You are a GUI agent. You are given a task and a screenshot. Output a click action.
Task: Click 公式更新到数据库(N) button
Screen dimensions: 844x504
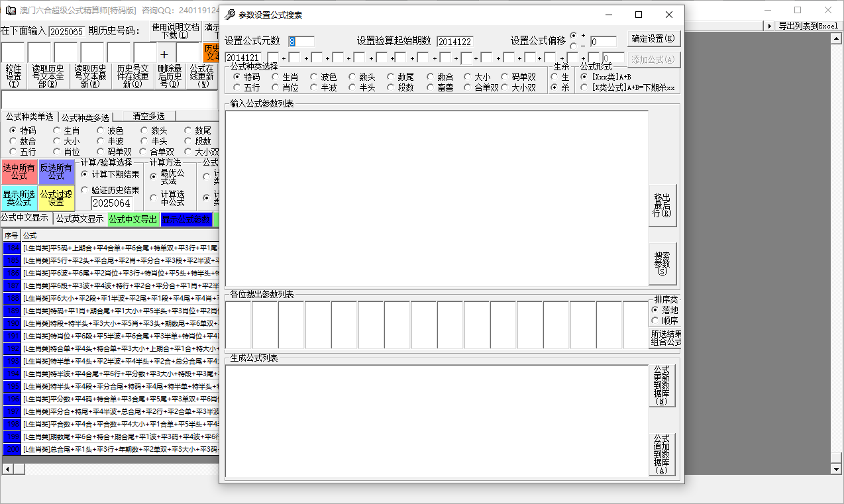coord(662,385)
